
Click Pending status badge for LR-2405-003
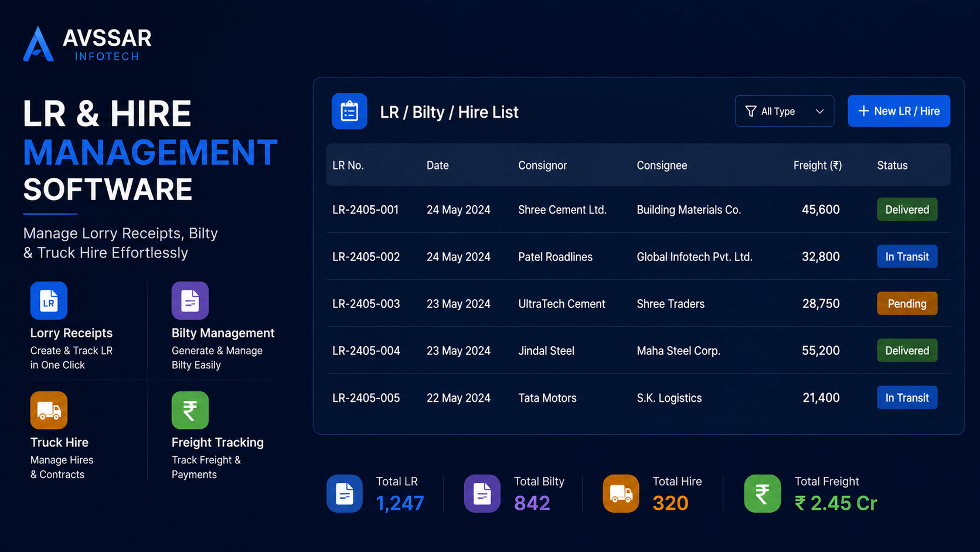click(x=907, y=303)
